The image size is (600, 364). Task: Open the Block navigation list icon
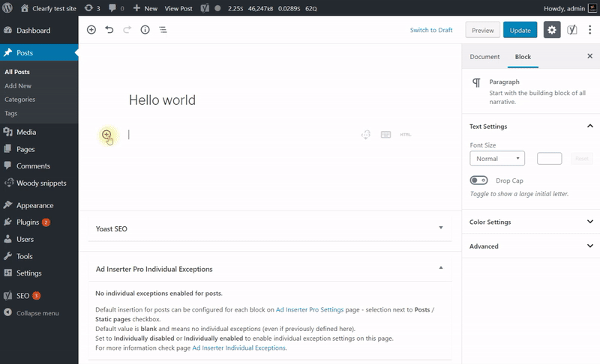[x=163, y=30]
